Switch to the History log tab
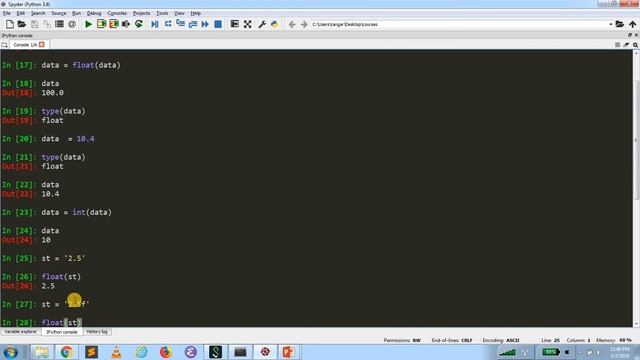 (x=97, y=332)
